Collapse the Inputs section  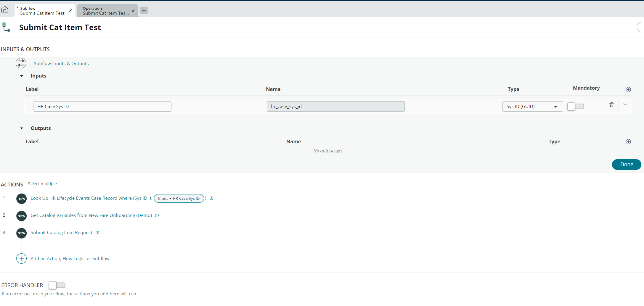pyautogui.click(x=22, y=76)
